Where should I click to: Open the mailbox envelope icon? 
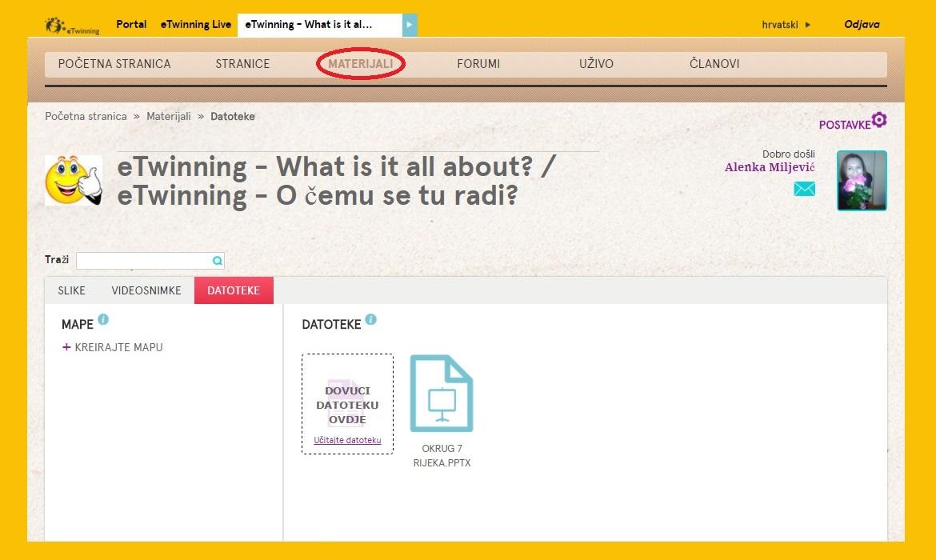804,190
